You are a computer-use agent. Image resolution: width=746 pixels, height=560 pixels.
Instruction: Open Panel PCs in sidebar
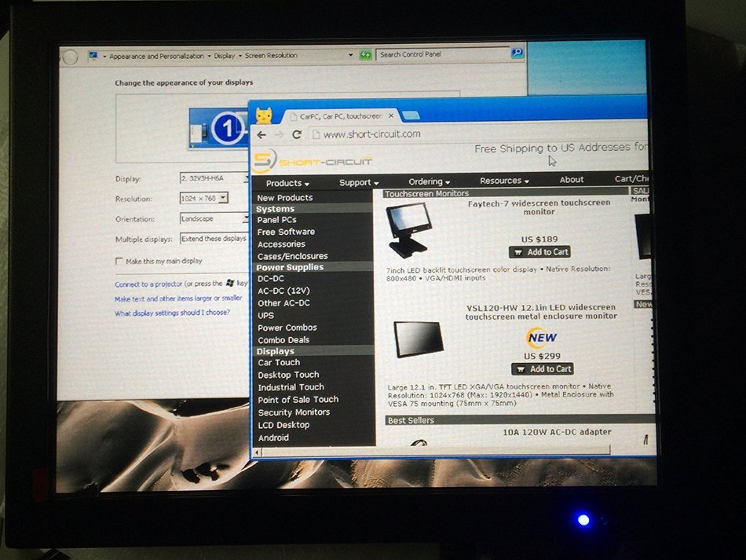coord(276,220)
